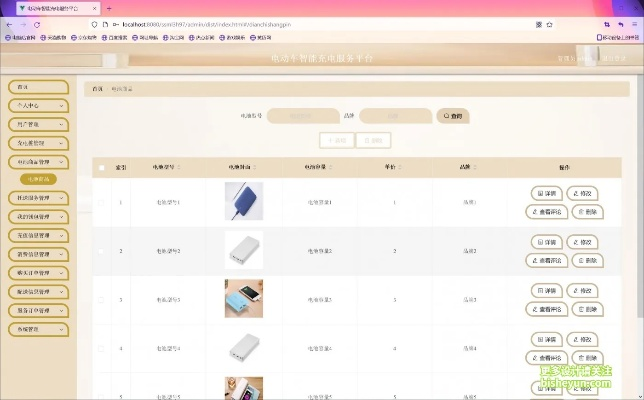Open 查看评论 for row 3

coord(545,309)
